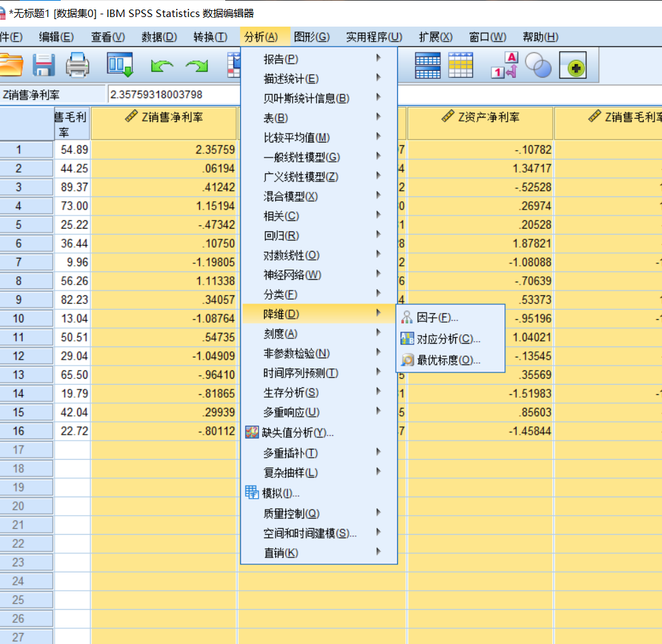Screen dimensions: 662x644
Task: Open the 扩展(X) menu
Action: pos(435,37)
